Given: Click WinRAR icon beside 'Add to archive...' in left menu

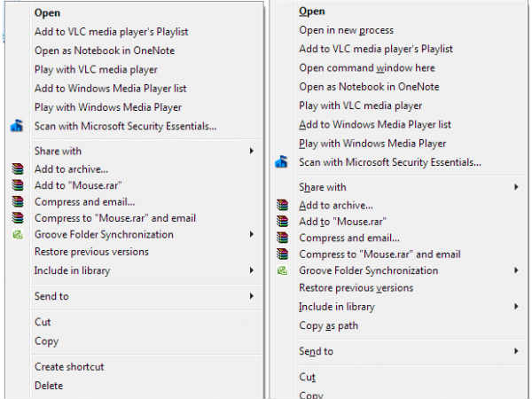Looking at the screenshot, I should (x=17, y=168).
